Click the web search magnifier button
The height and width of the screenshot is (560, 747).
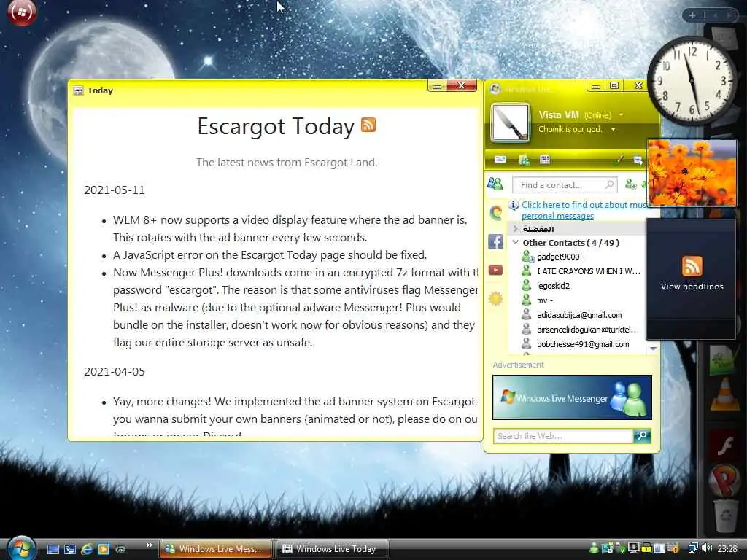point(642,436)
